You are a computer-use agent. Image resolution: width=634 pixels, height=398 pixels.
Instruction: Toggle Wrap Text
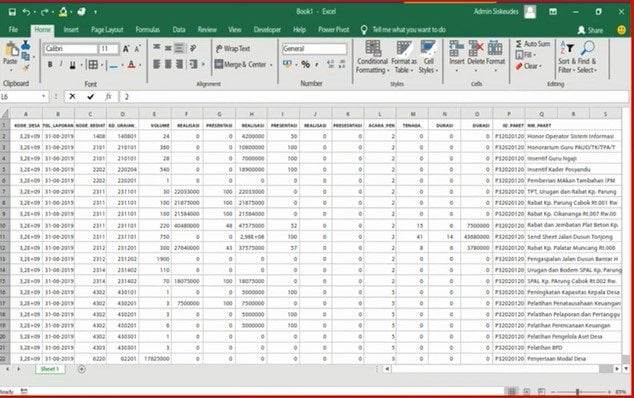tap(233, 49)
